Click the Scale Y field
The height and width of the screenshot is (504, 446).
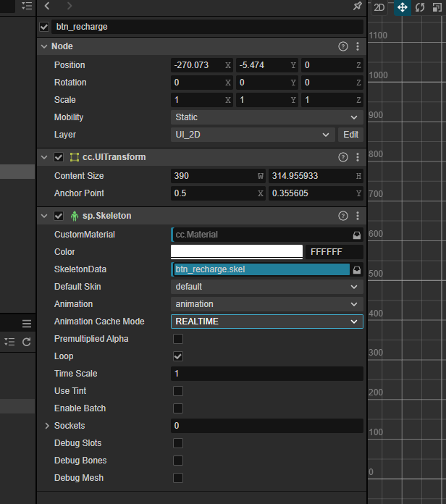(267, 100)
